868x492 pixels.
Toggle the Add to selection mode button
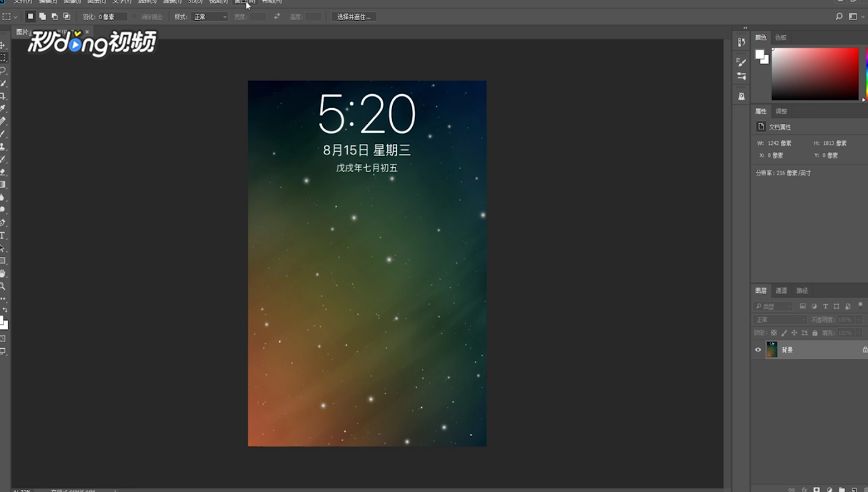[x=42, y=16]
